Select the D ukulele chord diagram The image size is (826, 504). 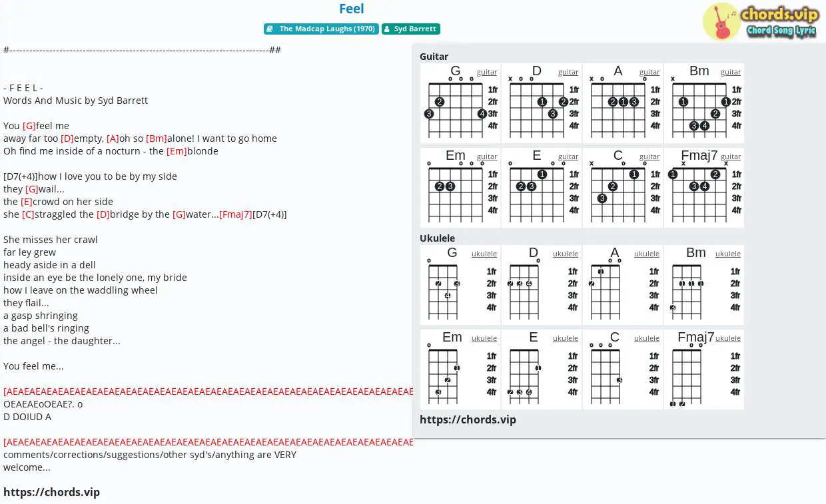[x=542, y=285]
